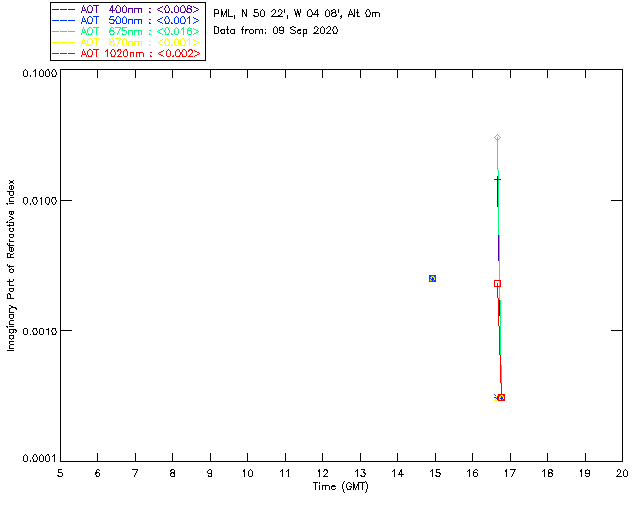Click the AOT 870nm legend entry

(126, 42)
